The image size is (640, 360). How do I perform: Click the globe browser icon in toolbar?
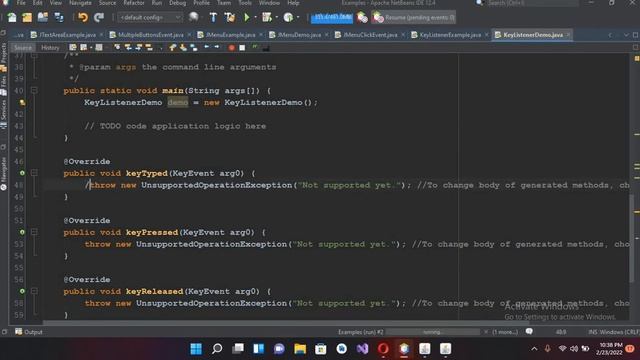pyautogui.click(x=193, y=17)
